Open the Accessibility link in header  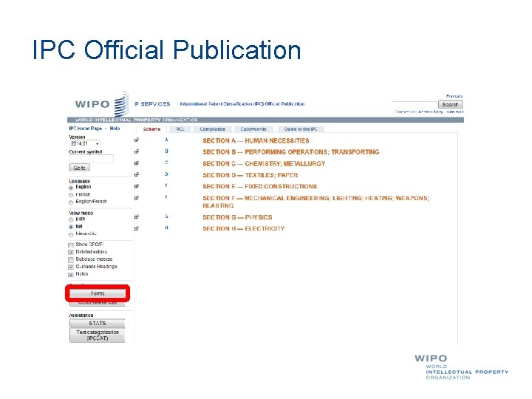point(430,112)
